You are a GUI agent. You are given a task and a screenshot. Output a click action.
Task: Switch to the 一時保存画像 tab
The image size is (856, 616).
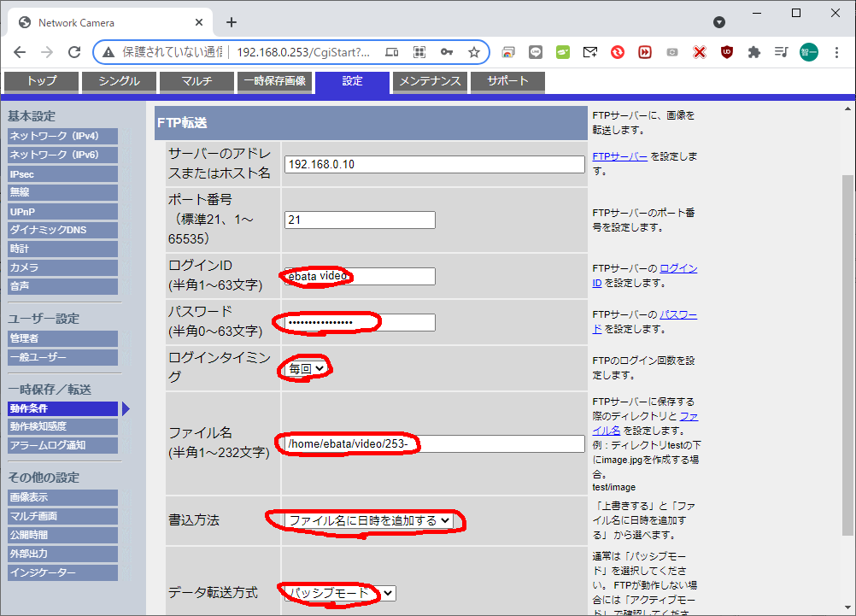point(273,81)
